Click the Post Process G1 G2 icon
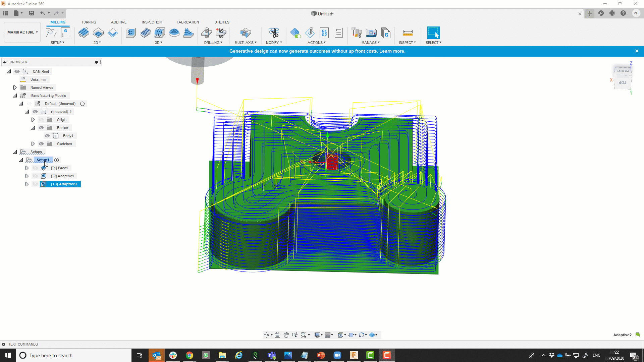Viewport: 644px width, 362px height. (324, 33)
